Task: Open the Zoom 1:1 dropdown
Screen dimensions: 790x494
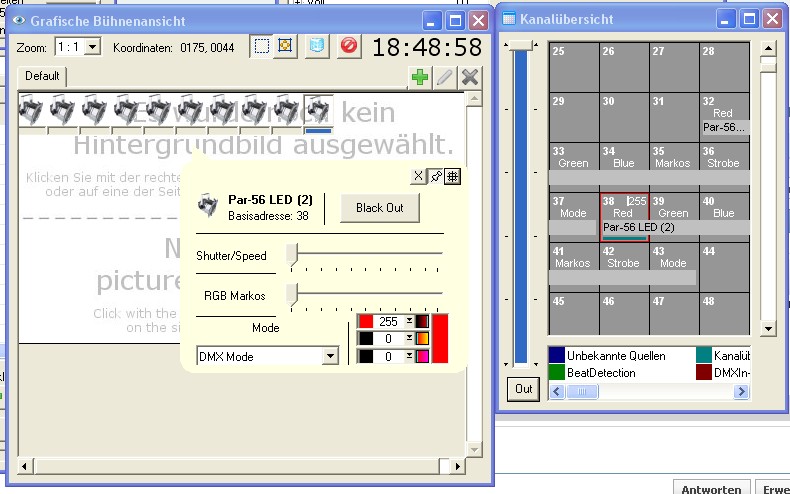Action: [92, 47]
